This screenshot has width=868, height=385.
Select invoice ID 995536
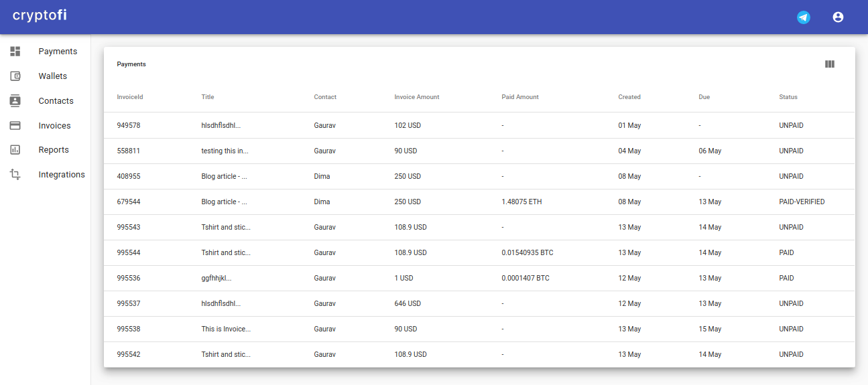click(129, 279)
